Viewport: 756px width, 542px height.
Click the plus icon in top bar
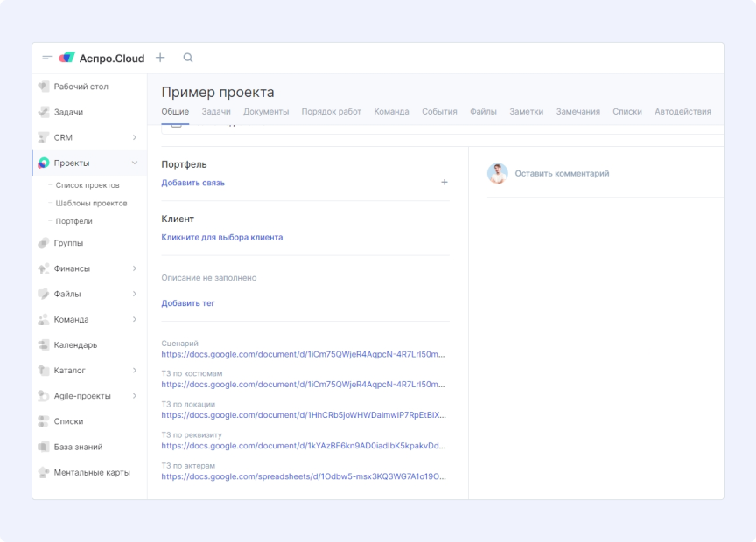pos(160,58)
